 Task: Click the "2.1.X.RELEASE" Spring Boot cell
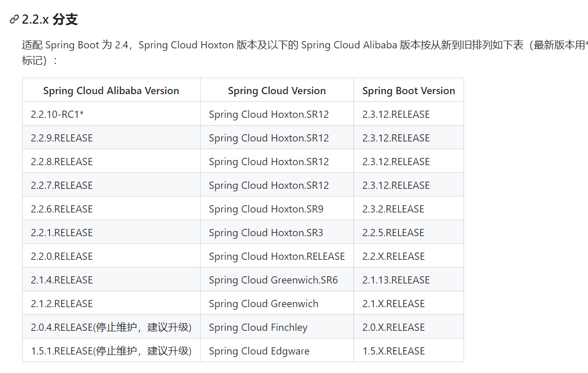pos(408,303)
